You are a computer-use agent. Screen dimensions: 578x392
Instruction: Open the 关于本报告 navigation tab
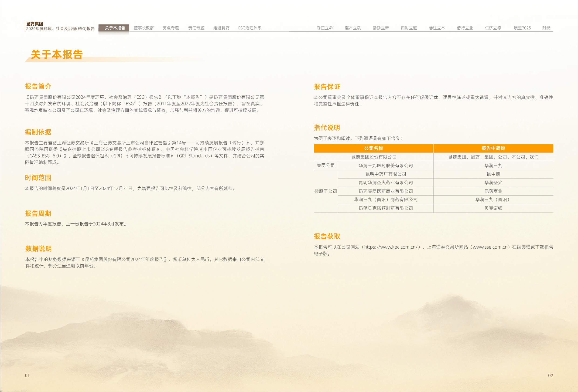[x=114, y=28]
